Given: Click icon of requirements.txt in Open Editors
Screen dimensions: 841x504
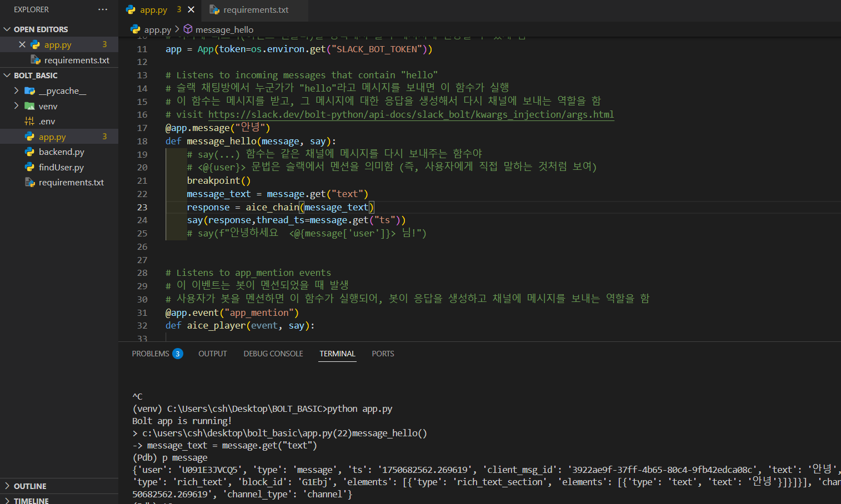Looking at the screenshot, I should [36, 60].
